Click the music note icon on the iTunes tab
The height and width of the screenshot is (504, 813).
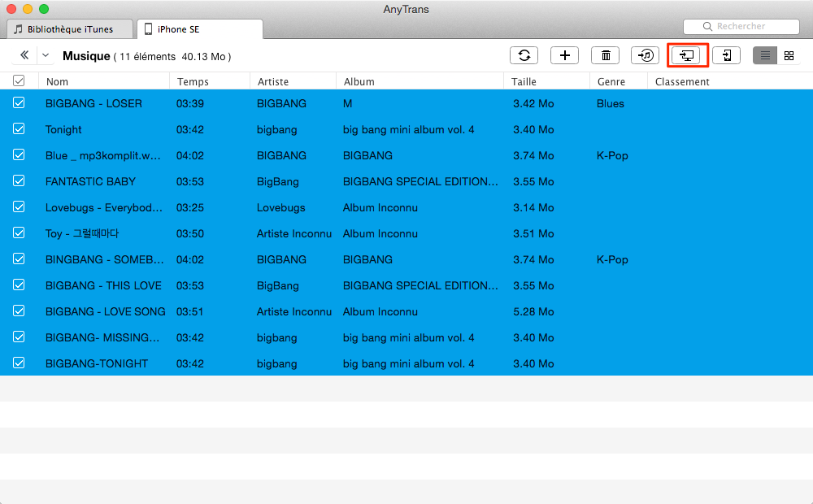(18, 29)
